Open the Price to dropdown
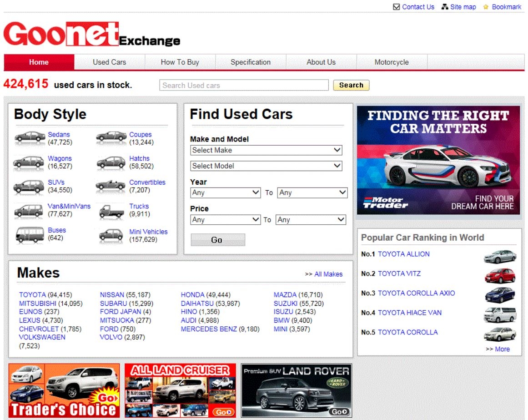 tap(311, 220)
